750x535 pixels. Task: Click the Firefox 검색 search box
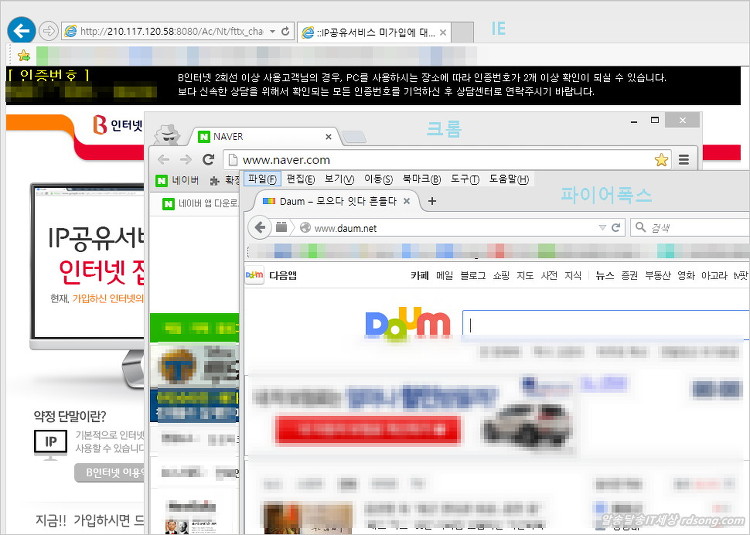click(690, 228)
